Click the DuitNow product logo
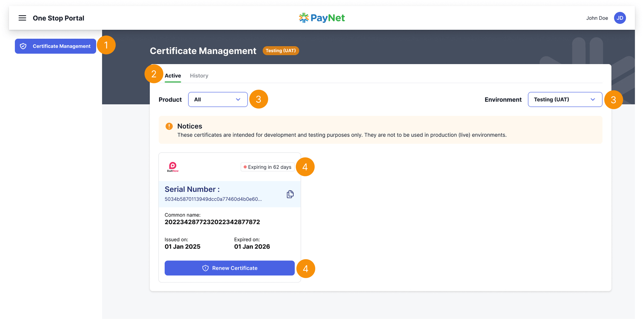The image size is (644, 319). click(x=172, y=167)
